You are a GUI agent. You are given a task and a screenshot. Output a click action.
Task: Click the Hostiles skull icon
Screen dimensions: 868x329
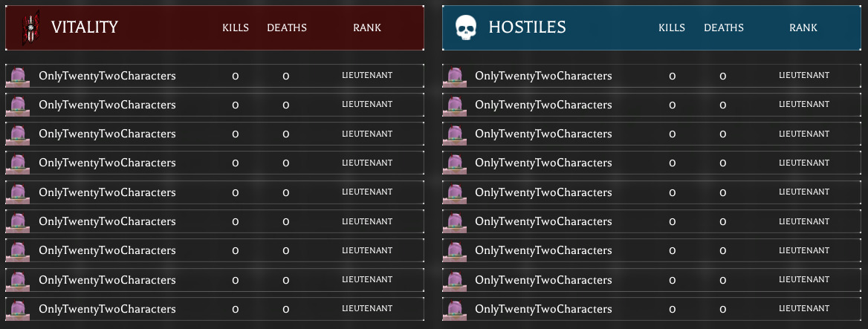coord(465,28)
